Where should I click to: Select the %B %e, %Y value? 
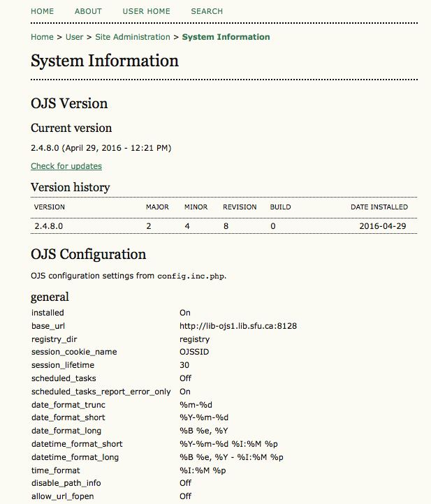[x=203, y=431]
